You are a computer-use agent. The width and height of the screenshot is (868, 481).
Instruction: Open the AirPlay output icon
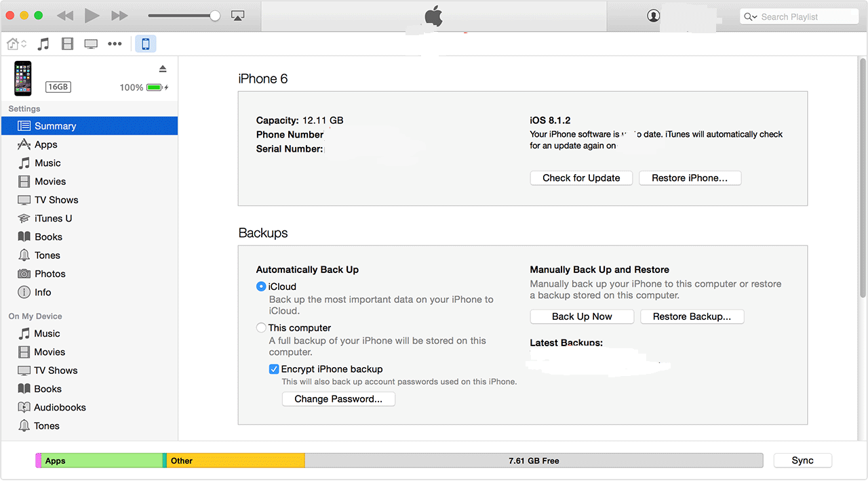coord(237,16)
